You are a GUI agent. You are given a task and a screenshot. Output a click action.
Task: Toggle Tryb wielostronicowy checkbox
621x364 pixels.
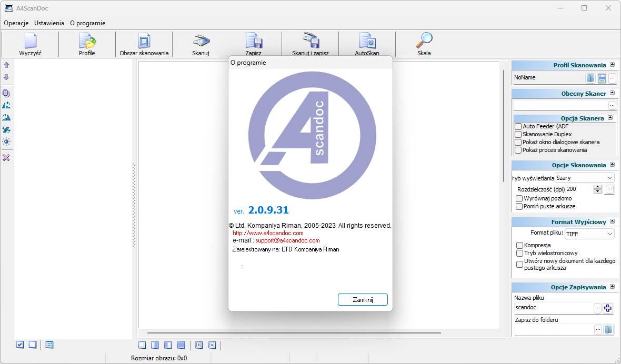[519, 253]
